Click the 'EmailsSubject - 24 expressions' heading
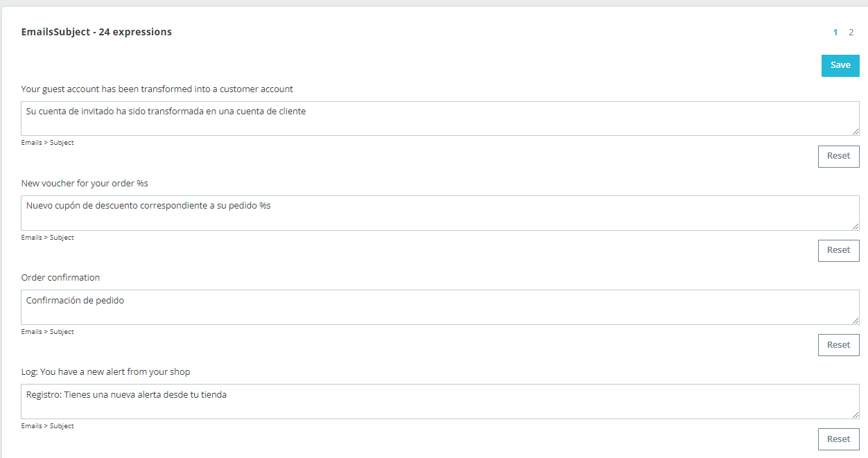 pos(96,32)
